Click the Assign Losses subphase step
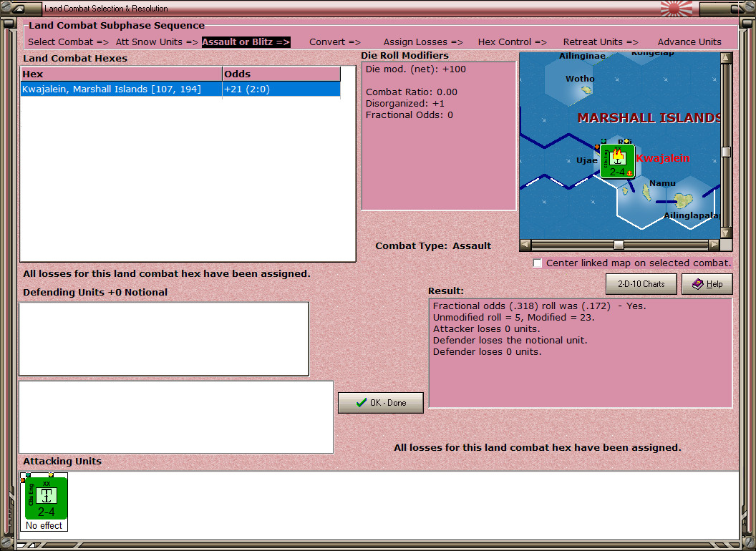This screenshot has height=551, width=756. [x=423, y=42]
